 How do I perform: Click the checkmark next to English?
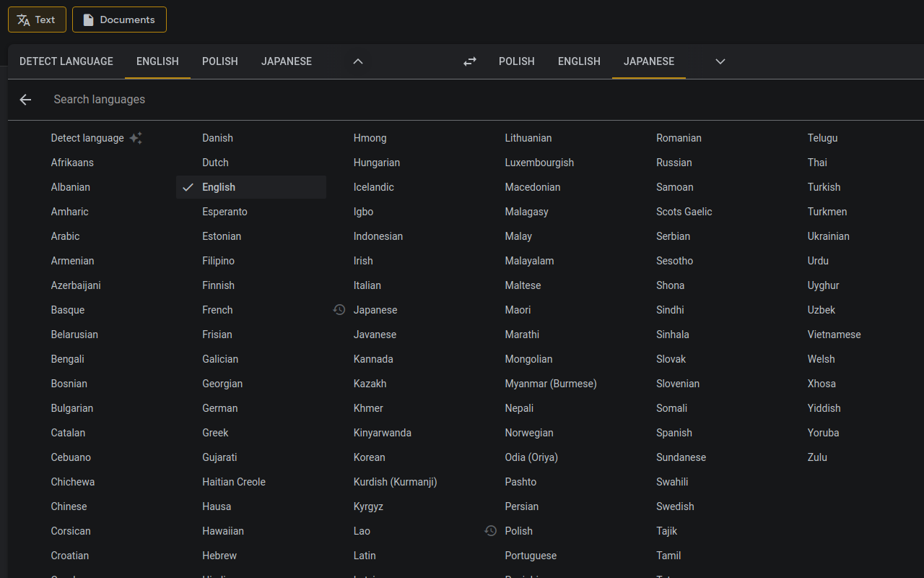[188, 187]
